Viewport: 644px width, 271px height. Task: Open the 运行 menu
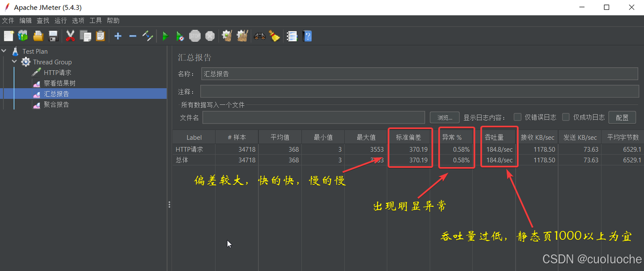coord(60,21)
